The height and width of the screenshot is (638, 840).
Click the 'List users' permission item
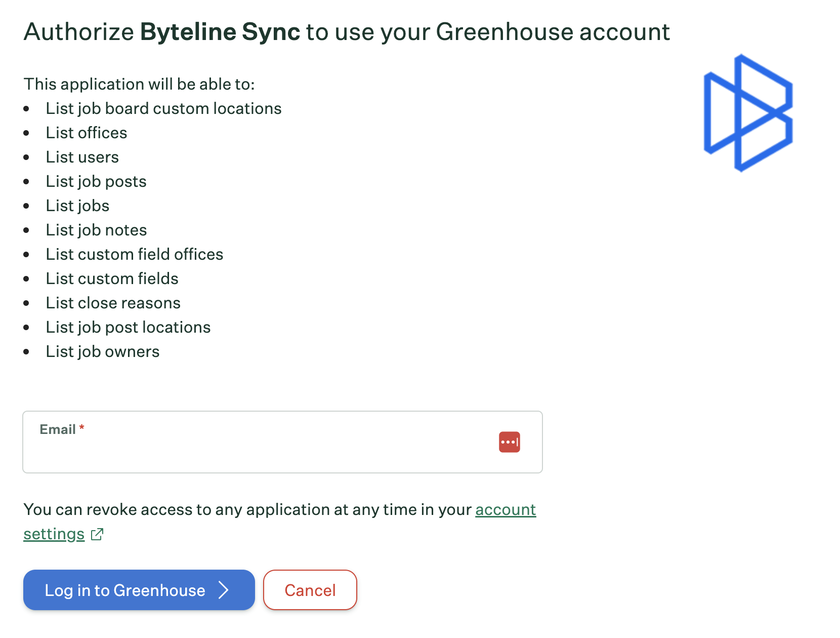(82, 157)
